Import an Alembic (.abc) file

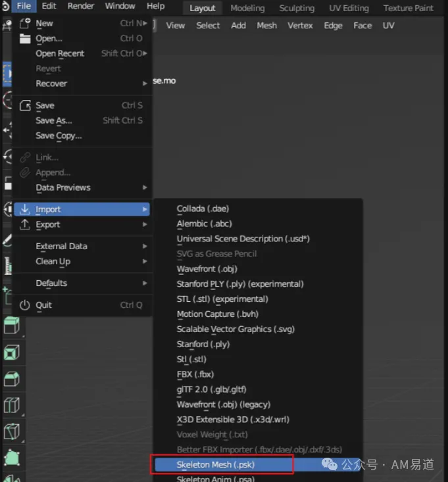[x=204, y=224]
